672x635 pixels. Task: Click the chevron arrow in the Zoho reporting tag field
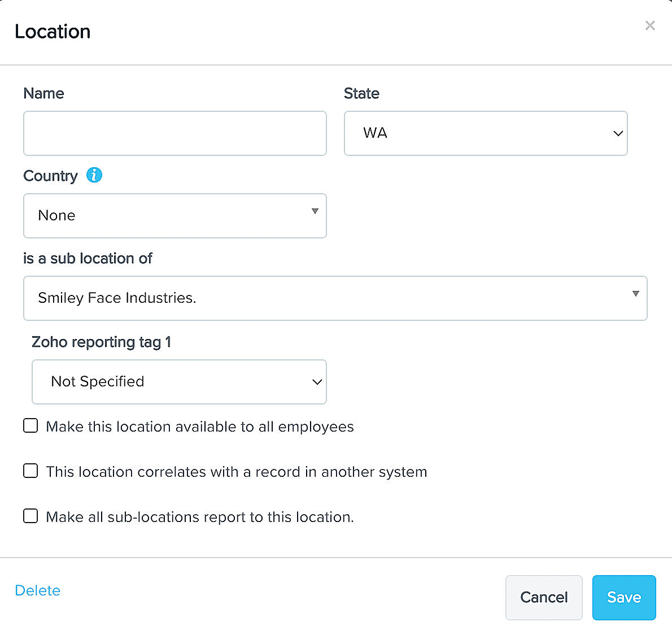pyautogui.click(x=317, y=382)
